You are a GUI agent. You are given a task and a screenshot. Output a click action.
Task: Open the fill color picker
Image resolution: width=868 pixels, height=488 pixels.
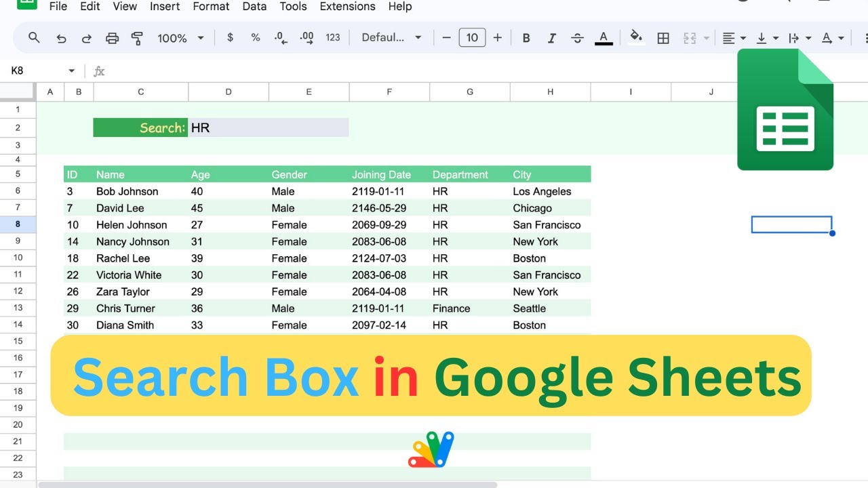pyautogui.click(x=636, y=38)
